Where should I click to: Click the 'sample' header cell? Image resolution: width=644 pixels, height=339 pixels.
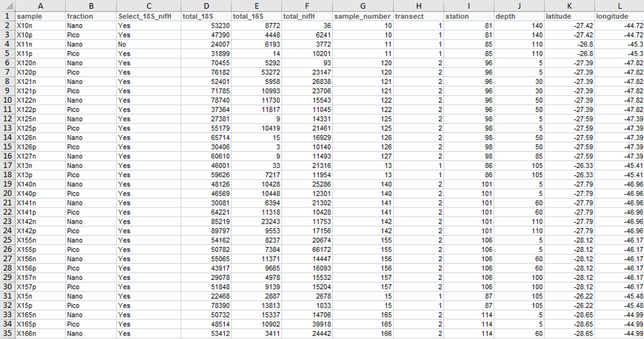coord(40,15)
